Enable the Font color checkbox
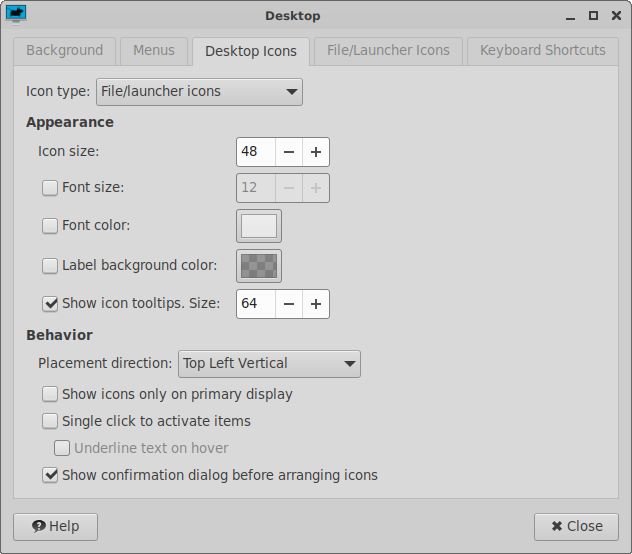 50,226
